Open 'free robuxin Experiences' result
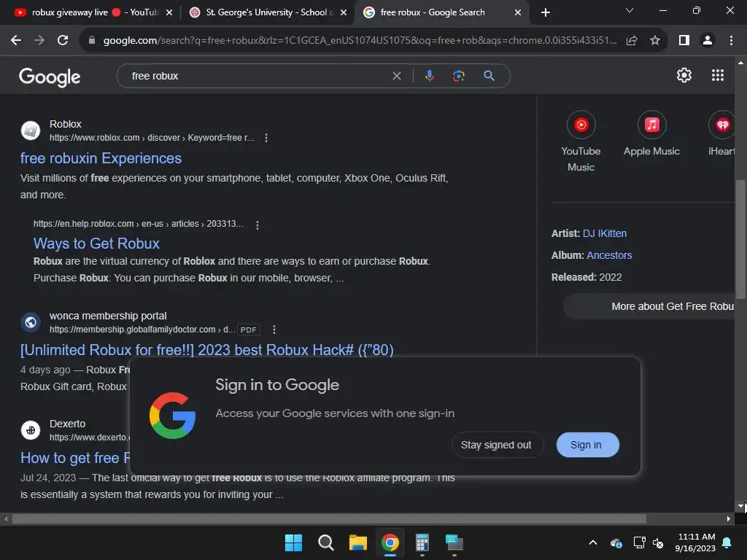747x560 pixels. 101,158
